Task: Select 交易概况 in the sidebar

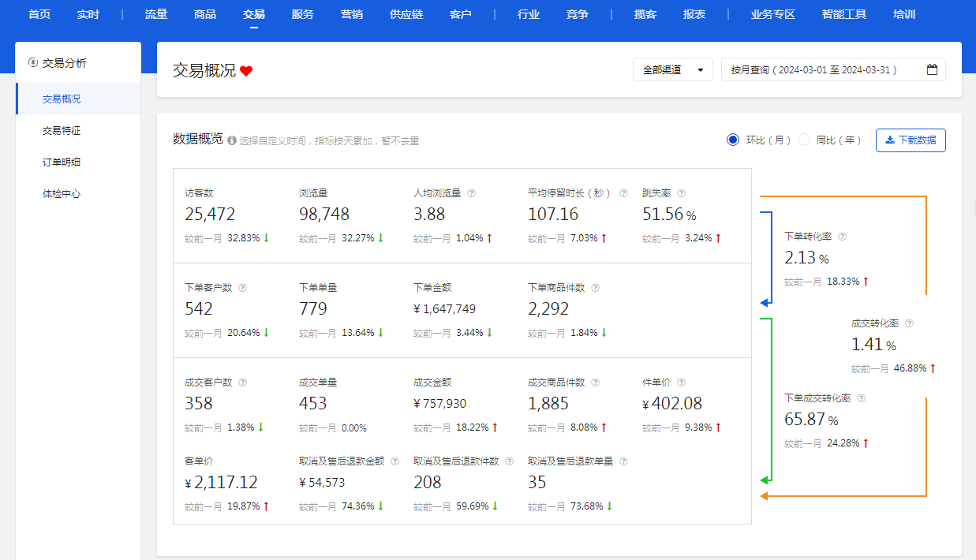Action: pos(78,99)
